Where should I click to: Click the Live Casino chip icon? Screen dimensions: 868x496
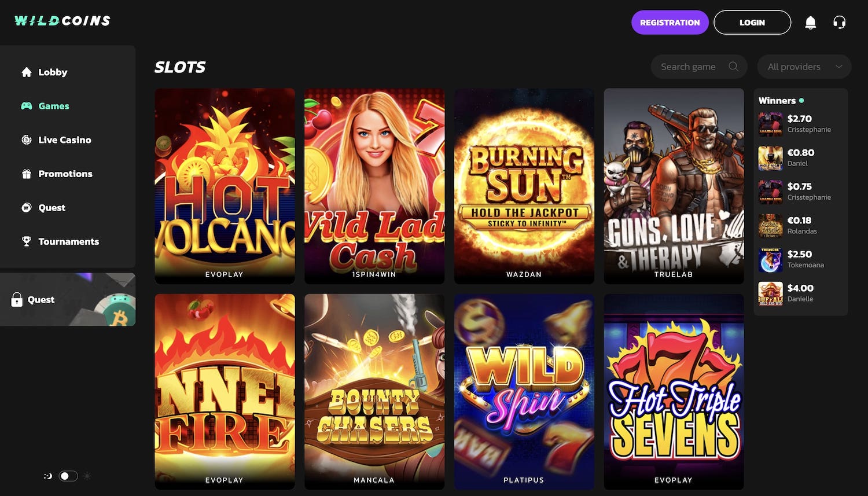[27, 139]
